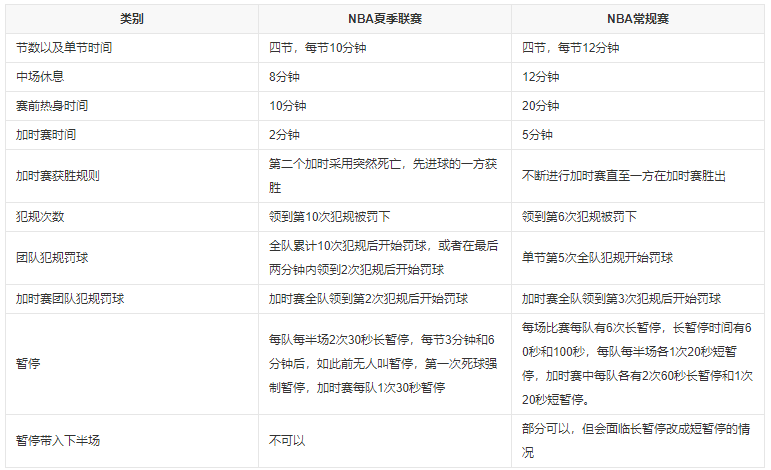Select the '团队犯规罚球' row label
Screen dimensions: 771x470
point(52,258)
